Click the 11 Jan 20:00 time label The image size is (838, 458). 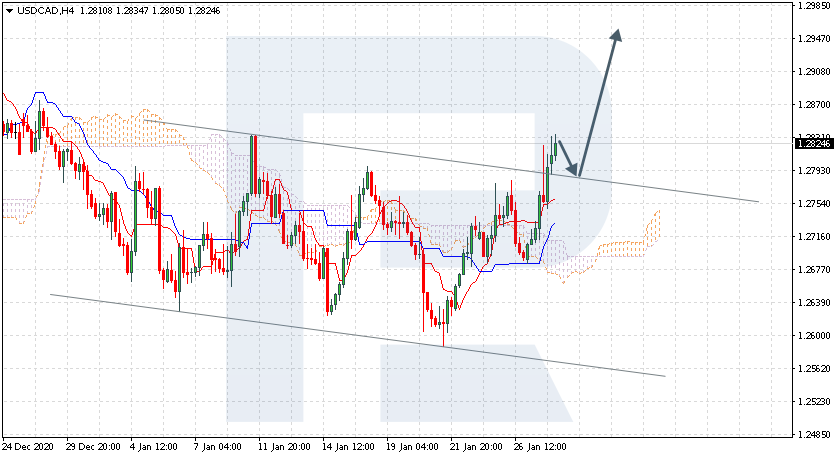coord(283,446)
